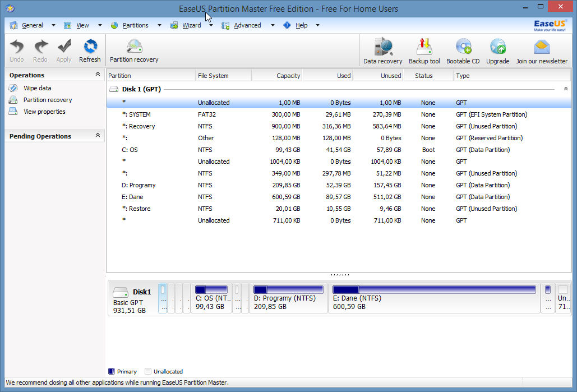Click the Redo toolbar icon
Image resolution: width=577 pixels, height=392 pixels.
(x=40, y=47)
